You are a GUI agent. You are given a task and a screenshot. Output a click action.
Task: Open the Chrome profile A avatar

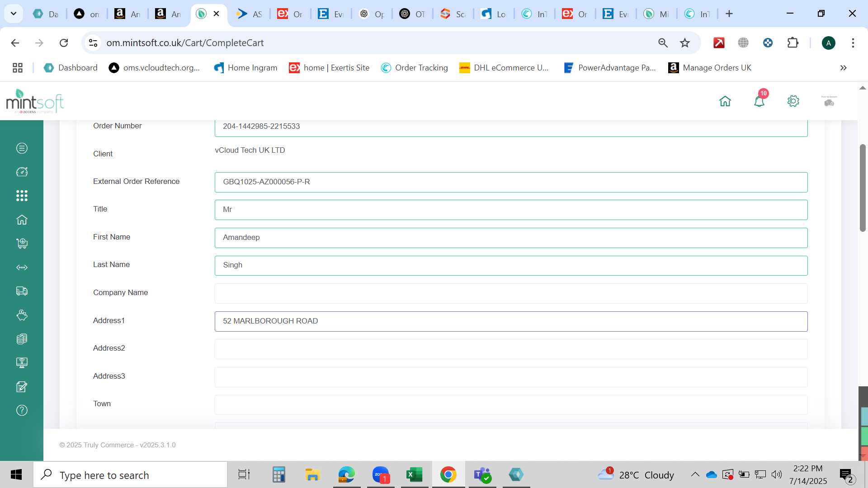coord(829,43)
